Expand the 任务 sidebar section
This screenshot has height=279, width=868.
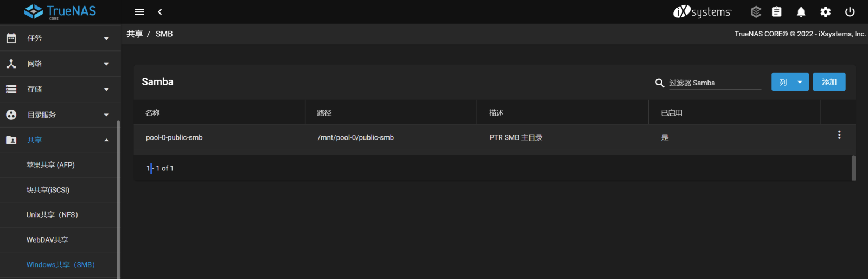click(60, 38)
